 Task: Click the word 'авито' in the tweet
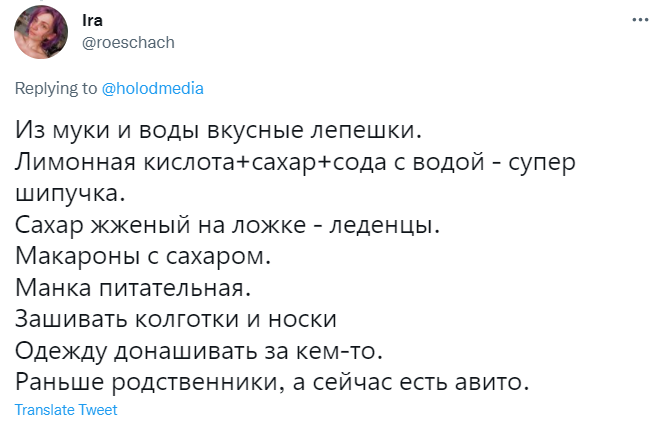click(492, 382)
